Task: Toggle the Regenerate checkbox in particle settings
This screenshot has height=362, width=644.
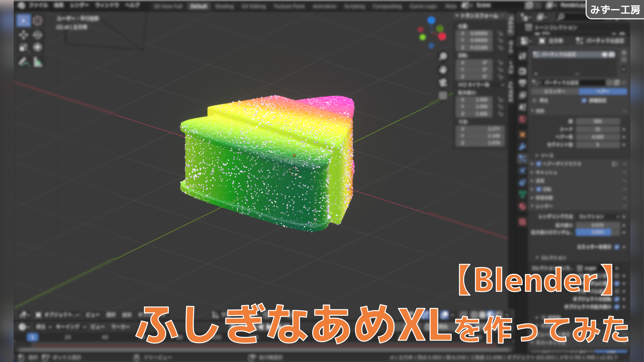Action: (x=535, y=101)
